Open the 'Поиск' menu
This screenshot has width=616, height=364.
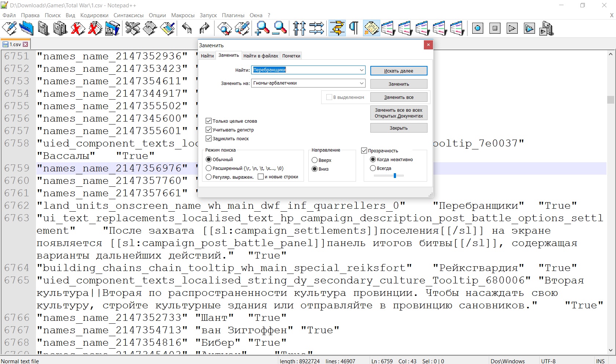pos(53,15)
